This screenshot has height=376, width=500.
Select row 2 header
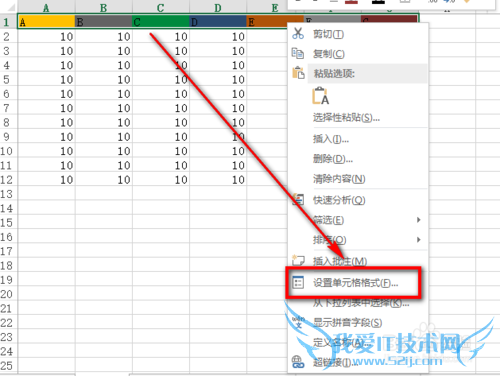(8, 36)
